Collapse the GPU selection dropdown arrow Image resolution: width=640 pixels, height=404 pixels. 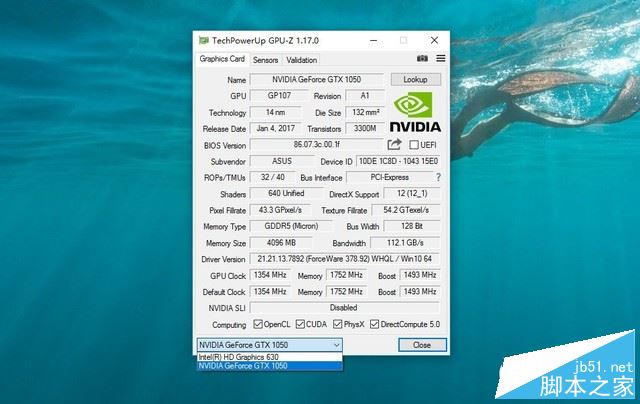click(x=336, y=345)
